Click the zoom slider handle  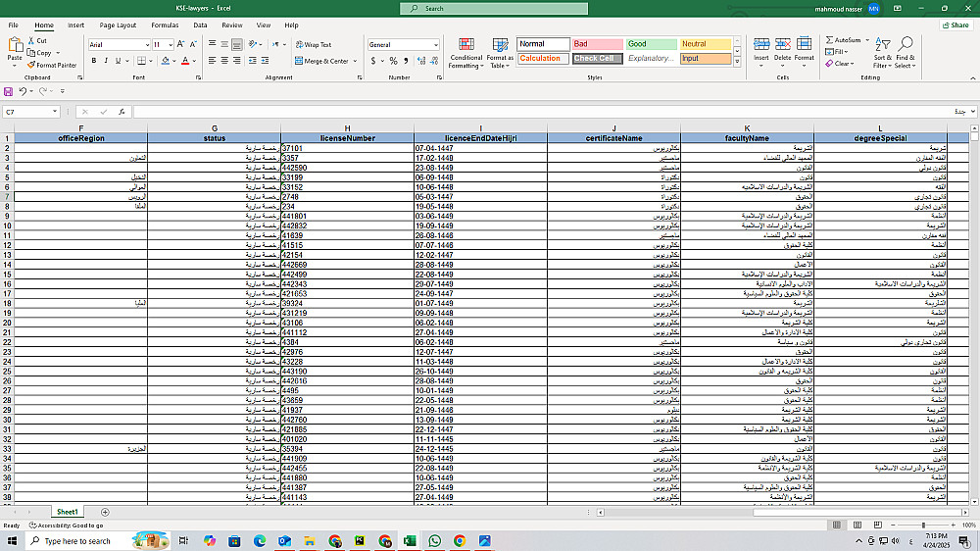click(923, 526)
